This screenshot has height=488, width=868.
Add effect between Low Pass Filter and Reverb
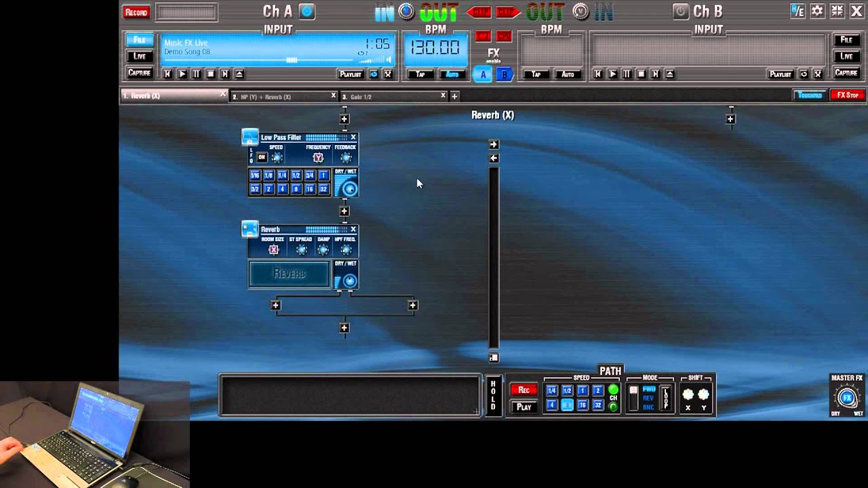344,211
